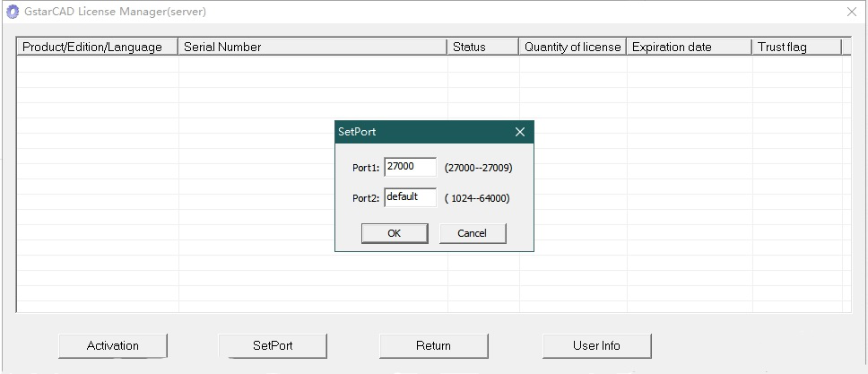Screen dimensions: 868x374
Task: Click inside the Port1 input field
Action: pyautogui.click(x=410, y=167)
